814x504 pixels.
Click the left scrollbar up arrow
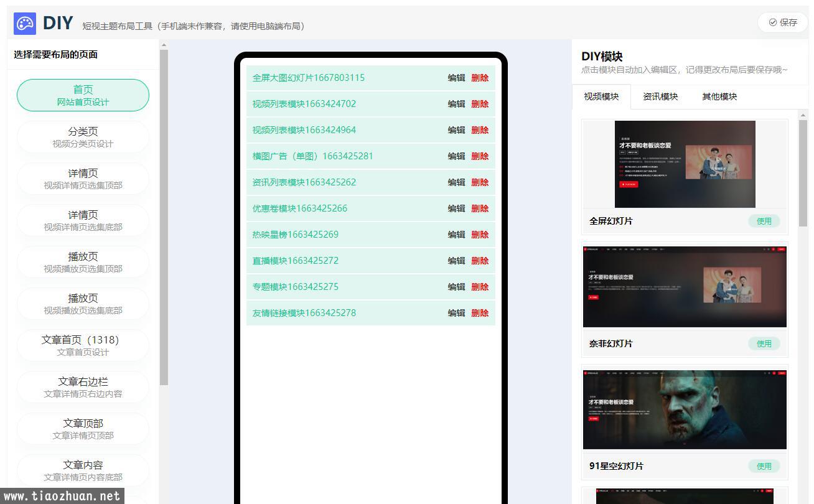tap(164, 45)
